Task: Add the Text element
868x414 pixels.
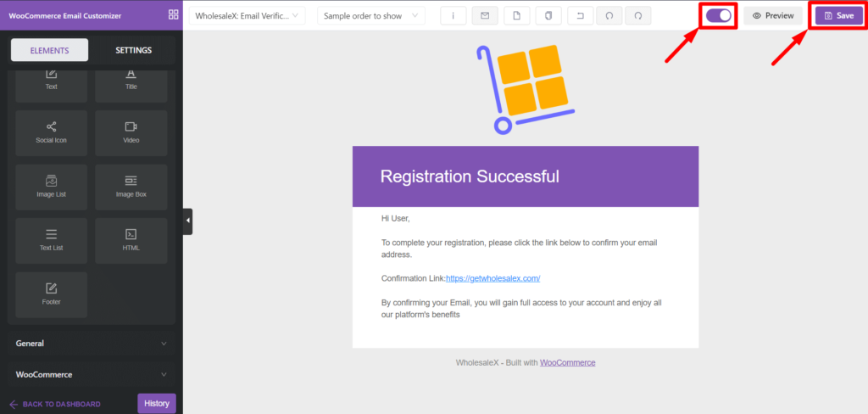Action: (x=52, y=85)
